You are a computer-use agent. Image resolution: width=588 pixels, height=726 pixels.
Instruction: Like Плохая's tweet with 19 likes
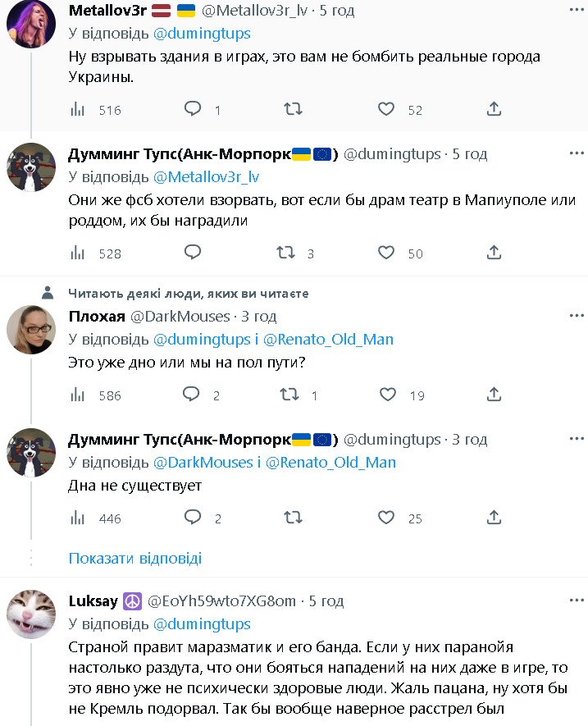(386, 395)
